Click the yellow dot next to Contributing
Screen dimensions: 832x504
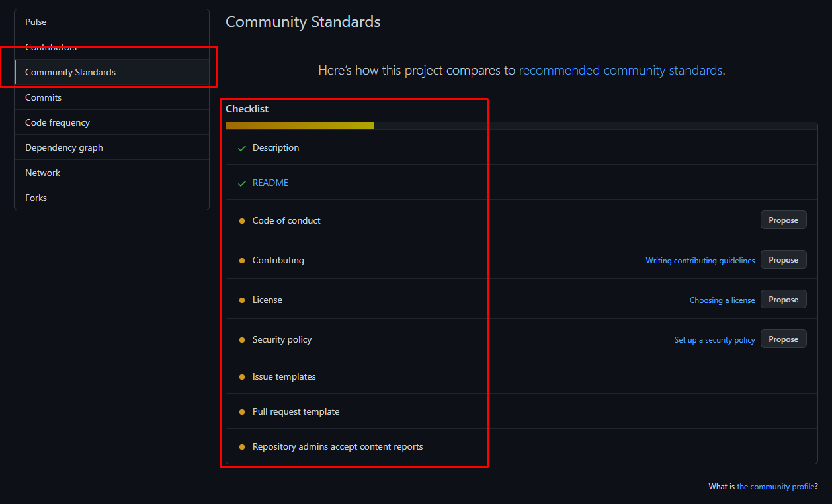(x=242, y=261)
